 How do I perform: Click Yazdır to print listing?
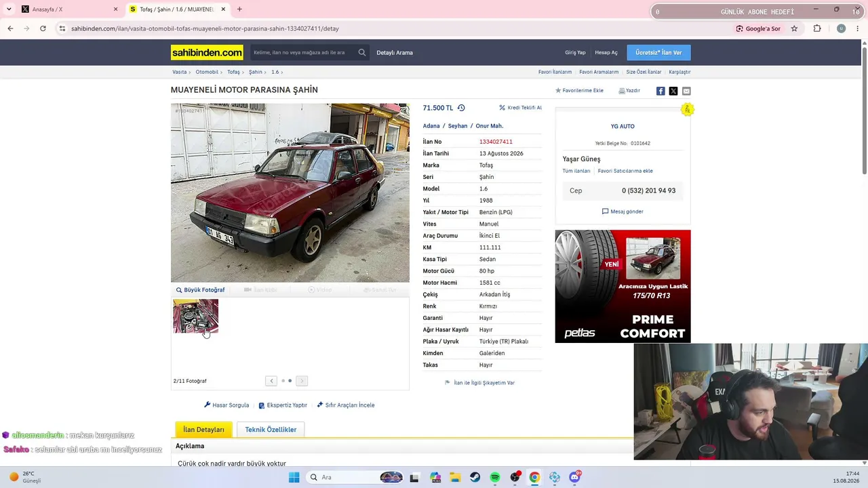(x=629, y=90)
